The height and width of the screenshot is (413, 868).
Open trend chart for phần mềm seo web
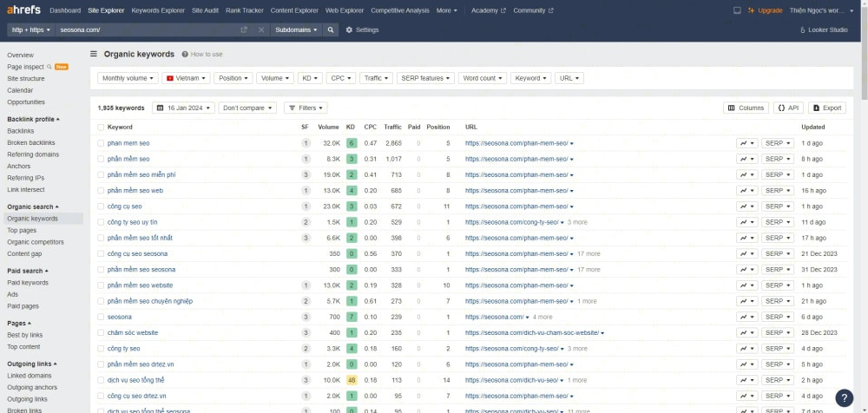pyautogui.click(x=746, y=190)
